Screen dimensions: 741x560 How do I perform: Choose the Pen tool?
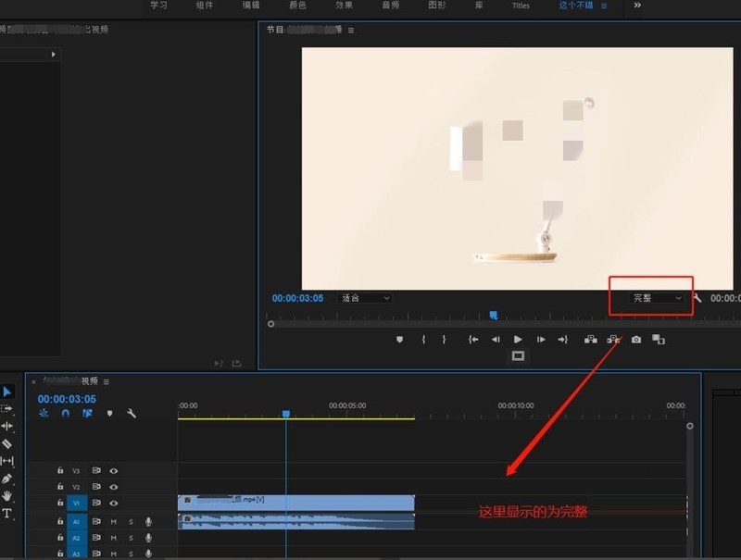coord(7,479)
